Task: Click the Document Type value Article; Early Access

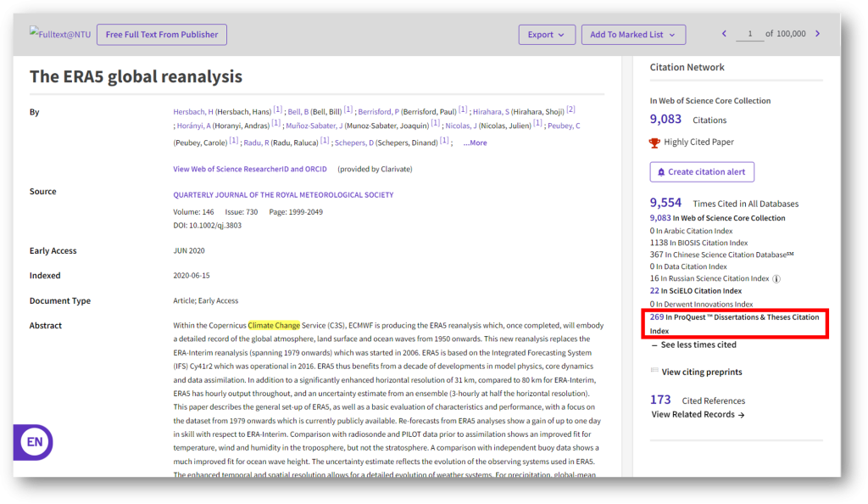Action: pyautogui.click(x=205, y=300)
